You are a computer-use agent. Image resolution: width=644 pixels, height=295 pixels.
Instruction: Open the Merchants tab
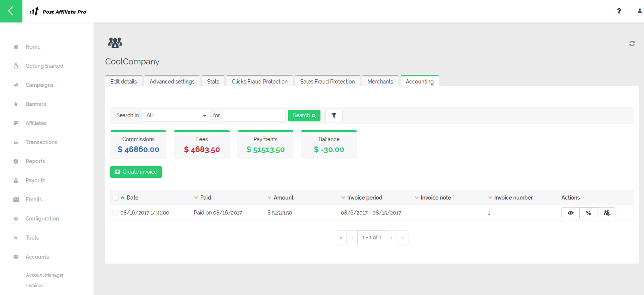pyautogui.click(x=380, y=82)
